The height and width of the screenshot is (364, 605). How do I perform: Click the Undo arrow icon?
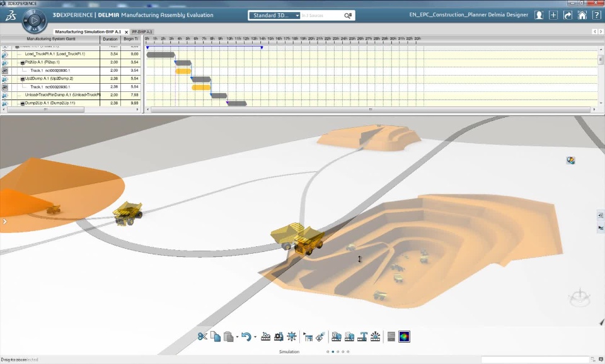tap(246, 337)
